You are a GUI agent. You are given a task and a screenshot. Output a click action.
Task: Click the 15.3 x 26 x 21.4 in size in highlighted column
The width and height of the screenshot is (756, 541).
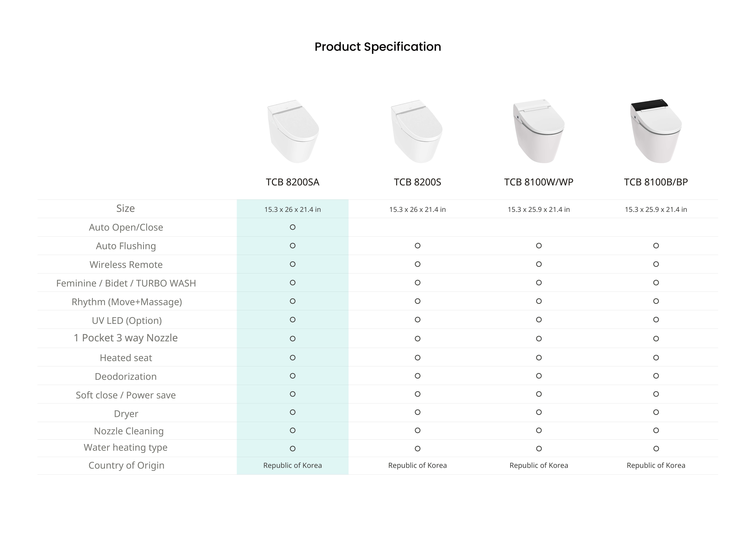(293, 210)
